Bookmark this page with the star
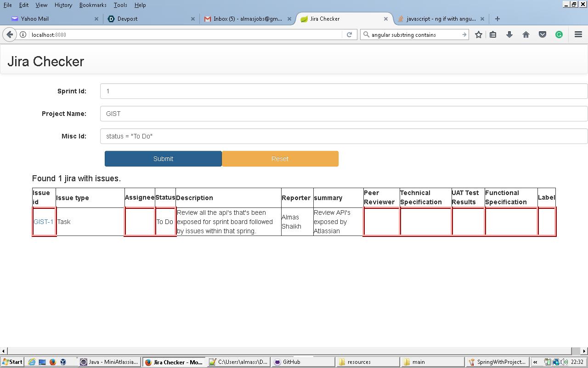 (x=479, y=34)
